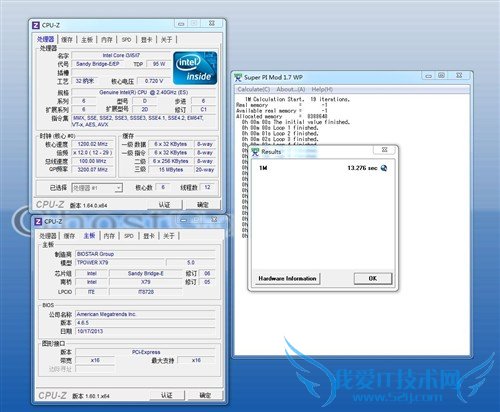
Task: Select 主板 tab in bottom CPU-Z window
Action: [89, 236]
